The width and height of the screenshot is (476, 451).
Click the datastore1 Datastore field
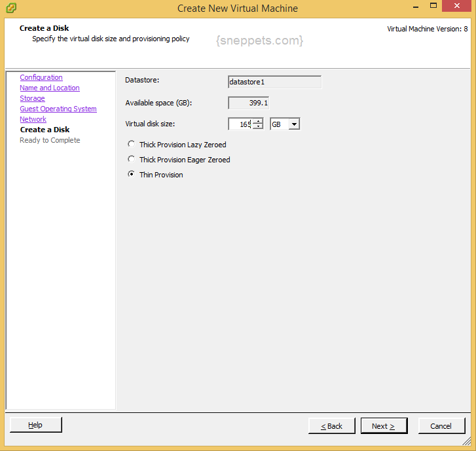pyautogui.click(x=274, y=82)
